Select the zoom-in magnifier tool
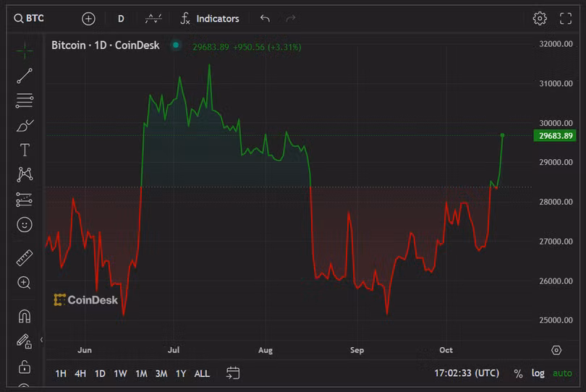Screen dimensions: 586x392 point(25,283)
